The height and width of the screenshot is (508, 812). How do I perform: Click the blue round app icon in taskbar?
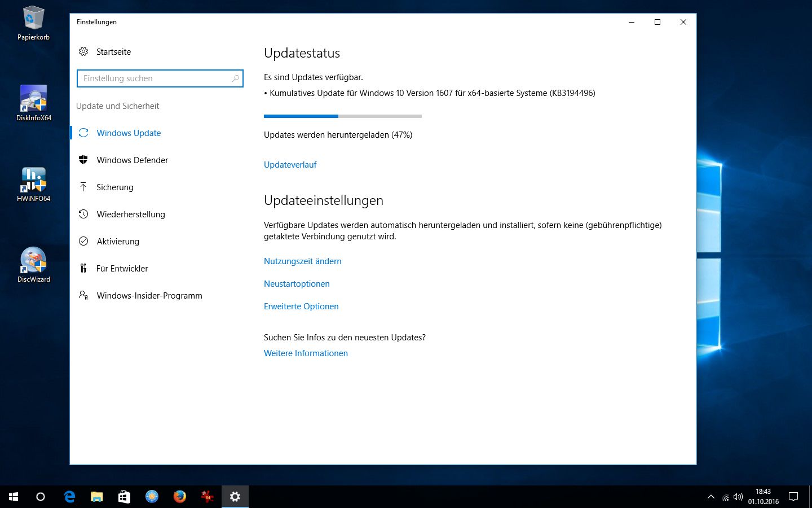click(x=152, y=497)
